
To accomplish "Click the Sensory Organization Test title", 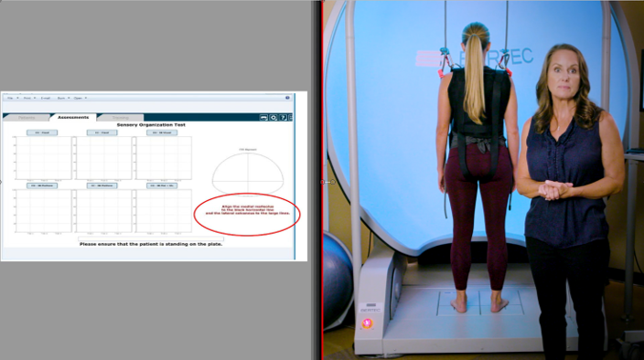I will tap(151, 124).
